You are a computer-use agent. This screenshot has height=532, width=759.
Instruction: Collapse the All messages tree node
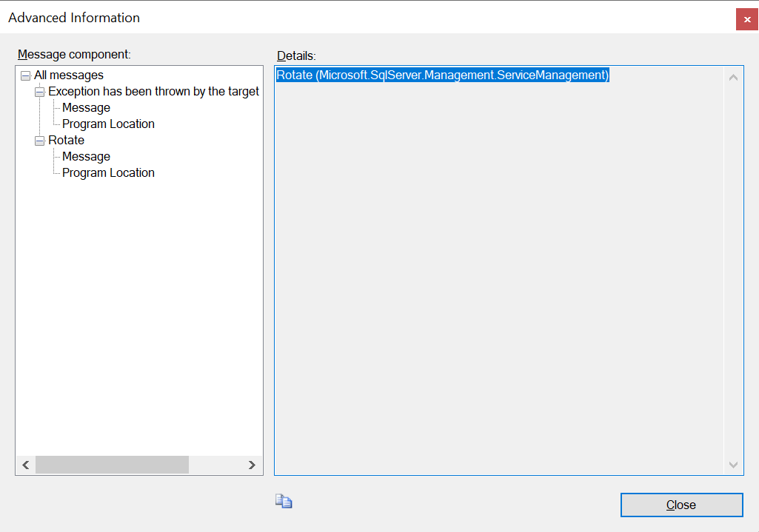26,76
